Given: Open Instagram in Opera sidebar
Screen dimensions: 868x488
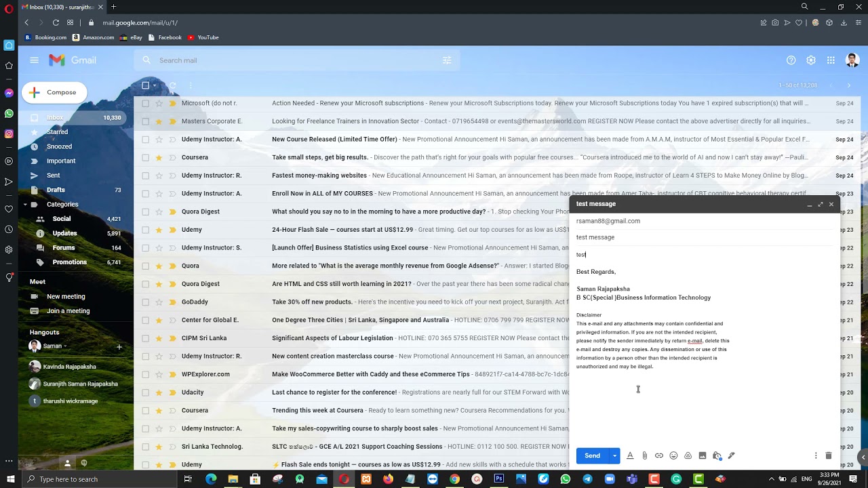Looking at the screenshot, I should click(9, 134).
